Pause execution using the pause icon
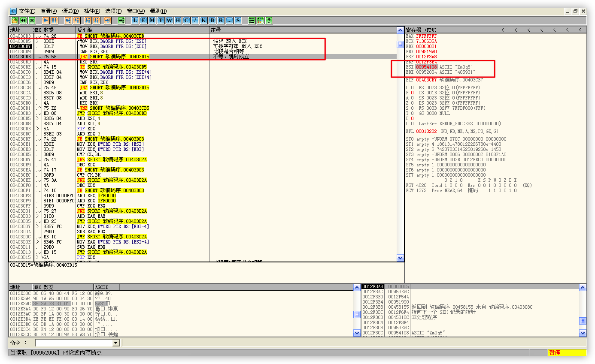The height and width of the screenshot is (364, 595). click(x=54, y=20)
